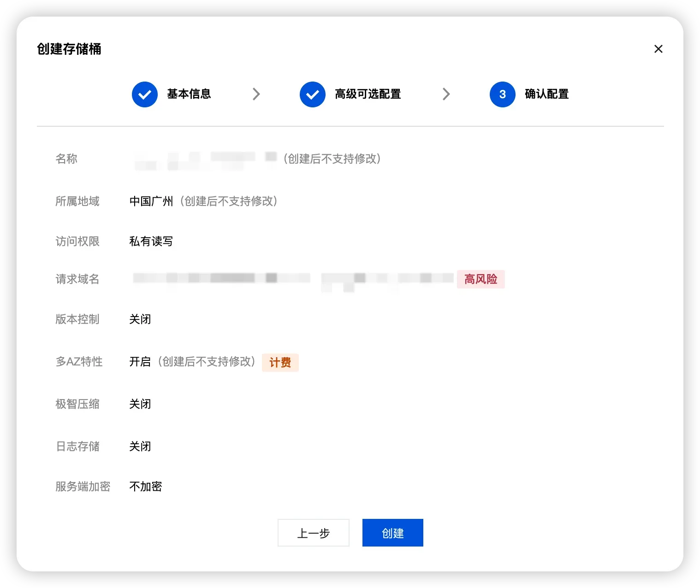The height and width of the screenshot is (588, 700).
Task: Click the 不加密 server-side encryption value
Action: [145, 487]
